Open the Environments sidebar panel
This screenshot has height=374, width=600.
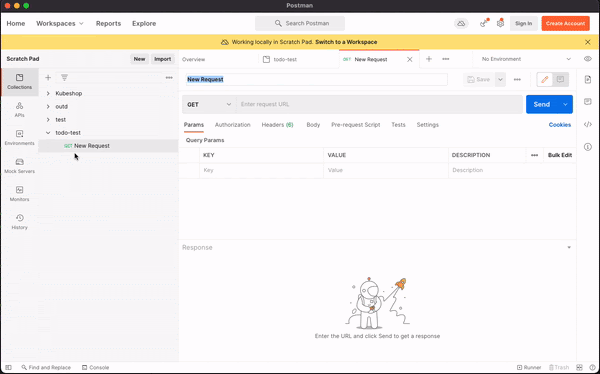(x=20, y=137)
